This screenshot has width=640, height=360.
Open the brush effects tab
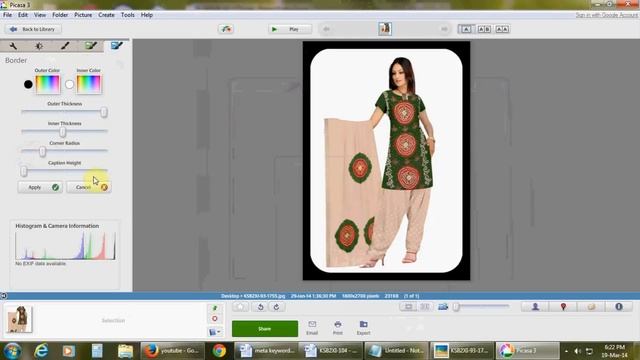click(65, 46)
